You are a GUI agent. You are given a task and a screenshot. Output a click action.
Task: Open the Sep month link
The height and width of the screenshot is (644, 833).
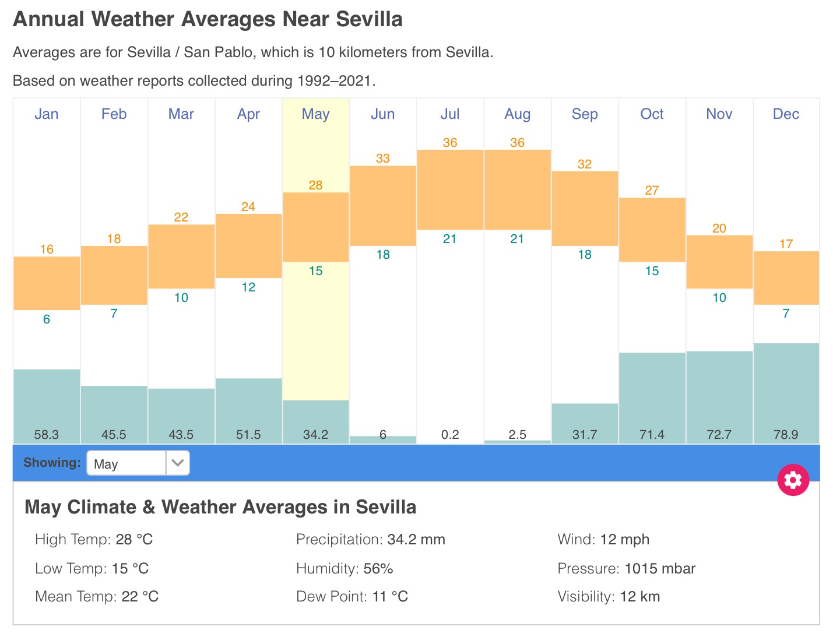tap(585, 114)
